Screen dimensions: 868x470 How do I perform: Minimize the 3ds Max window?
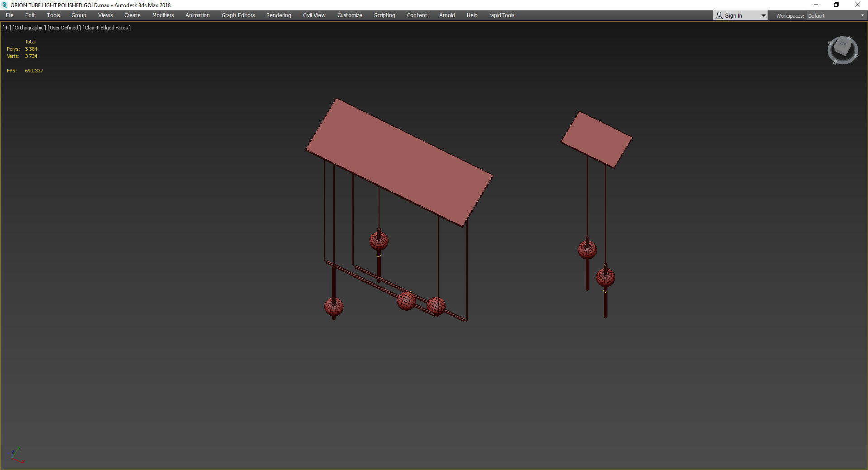click(x=816, y=5)
